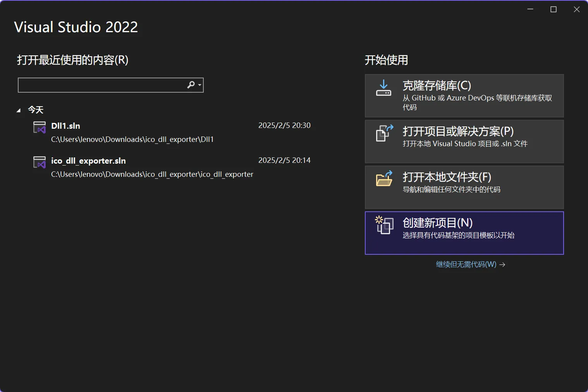Maximize the Visual Studio 2022 window
This screenshot has width=588, height=392.
pos(554,9)
